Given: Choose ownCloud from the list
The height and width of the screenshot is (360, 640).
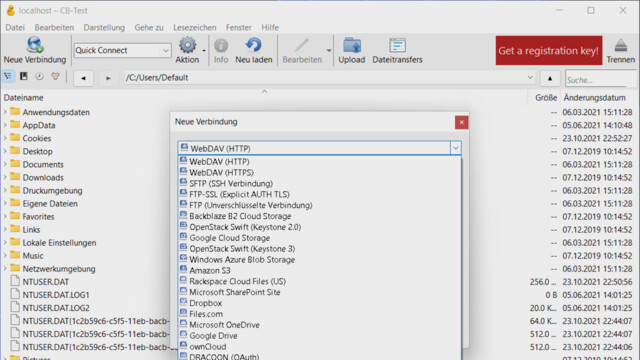Looking at the screenshot, I should click(x=320, y=347).
